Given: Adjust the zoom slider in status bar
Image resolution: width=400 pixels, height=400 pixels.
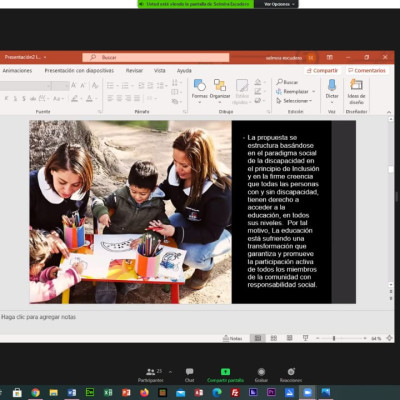Looking at the screenshot, I should [x=334, y=338].
